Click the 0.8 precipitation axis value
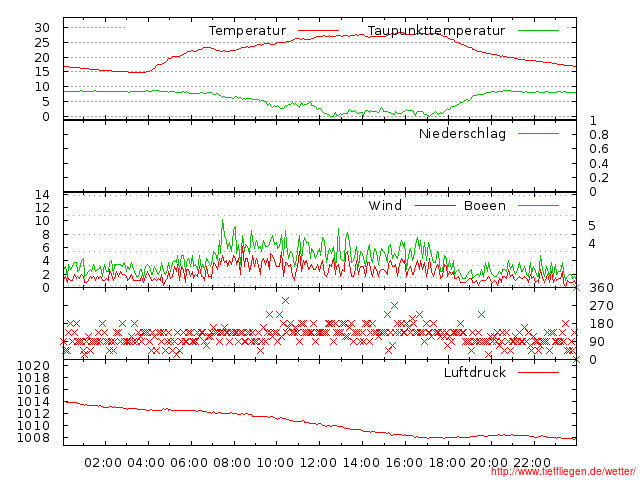640x480 pixels. pyautogui.click(x=598, y=135)
